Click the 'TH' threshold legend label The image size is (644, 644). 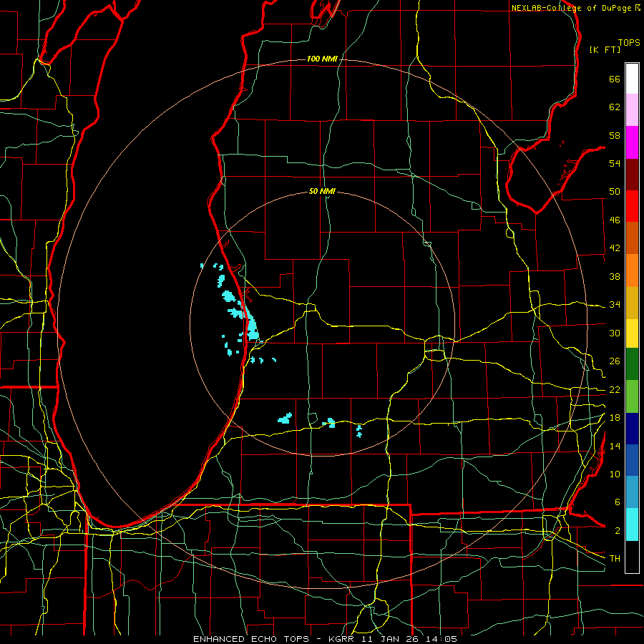(x=615, y=559)
